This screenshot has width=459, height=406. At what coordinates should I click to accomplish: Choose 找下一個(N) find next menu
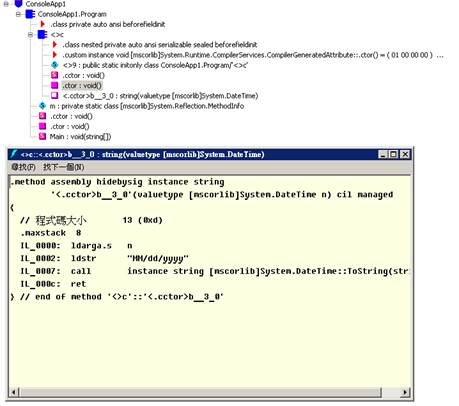pyautogui.click(x=63, y=167)
